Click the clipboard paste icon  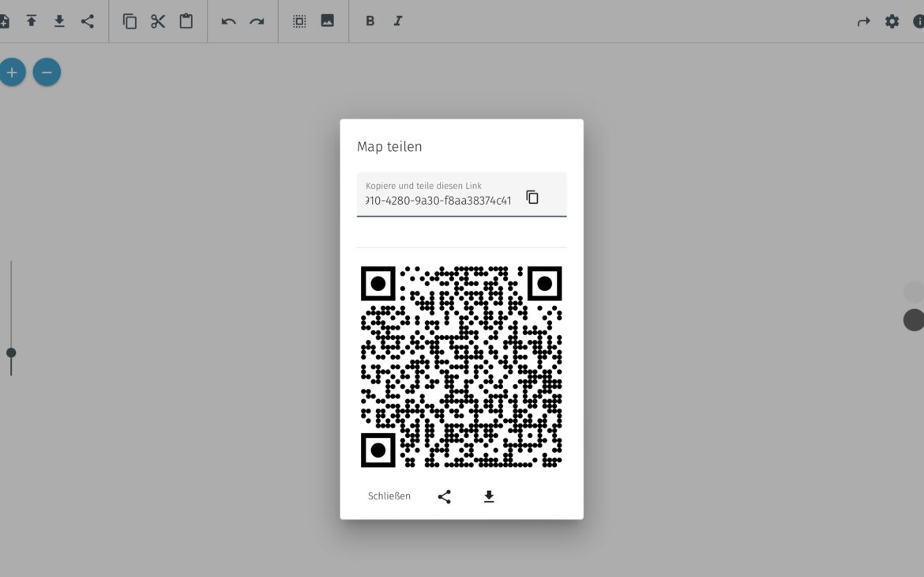(186, 21)
